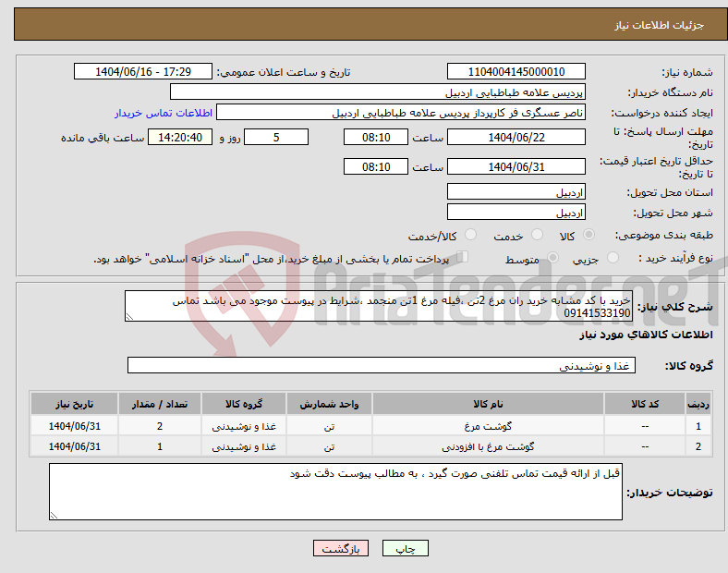This screenshot has height=573, width=728.
Task: Click response deadline date 1404/06/22
Action: (516, 137)
